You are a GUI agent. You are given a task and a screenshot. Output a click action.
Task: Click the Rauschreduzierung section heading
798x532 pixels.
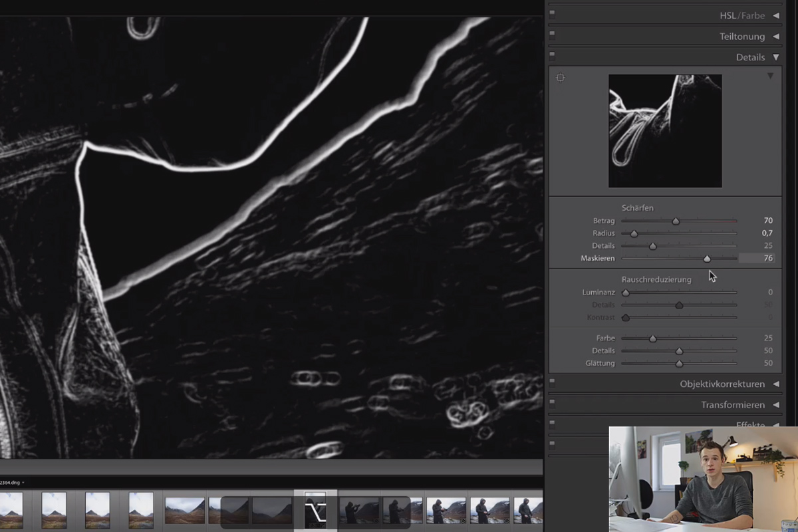[x=656, y=279]
